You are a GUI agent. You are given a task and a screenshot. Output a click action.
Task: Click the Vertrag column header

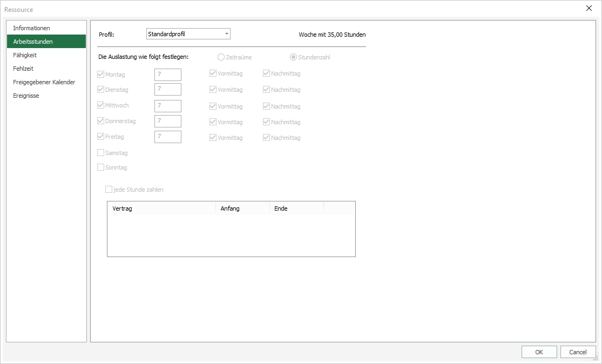[161, 208]
